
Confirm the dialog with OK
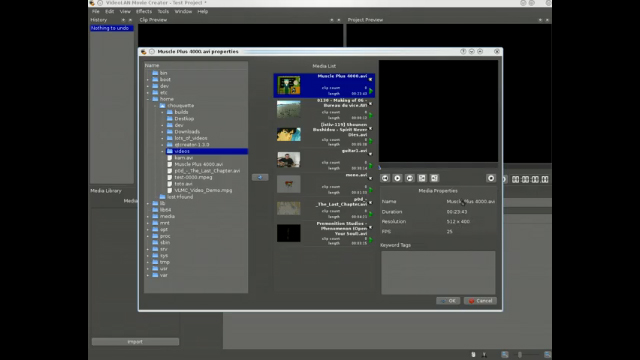pos(448,301)
